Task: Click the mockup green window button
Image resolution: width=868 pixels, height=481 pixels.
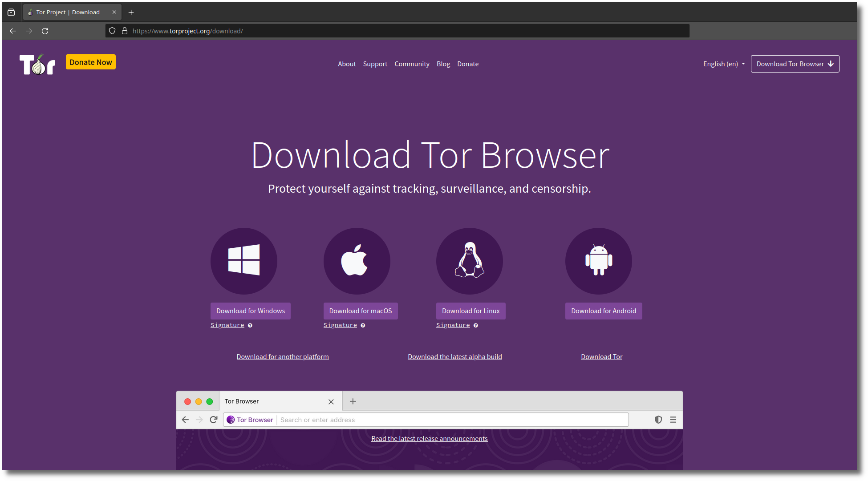Action: 210,402
